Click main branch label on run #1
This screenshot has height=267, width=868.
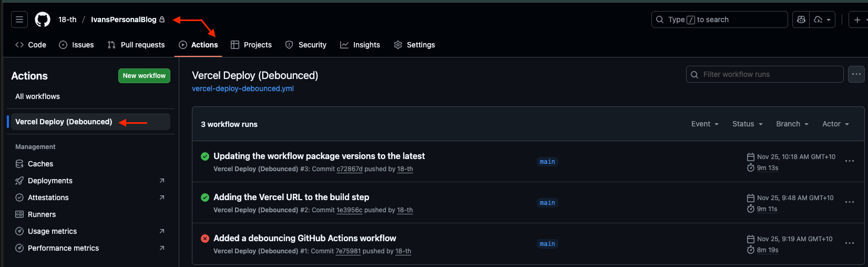tap(547, 244)
